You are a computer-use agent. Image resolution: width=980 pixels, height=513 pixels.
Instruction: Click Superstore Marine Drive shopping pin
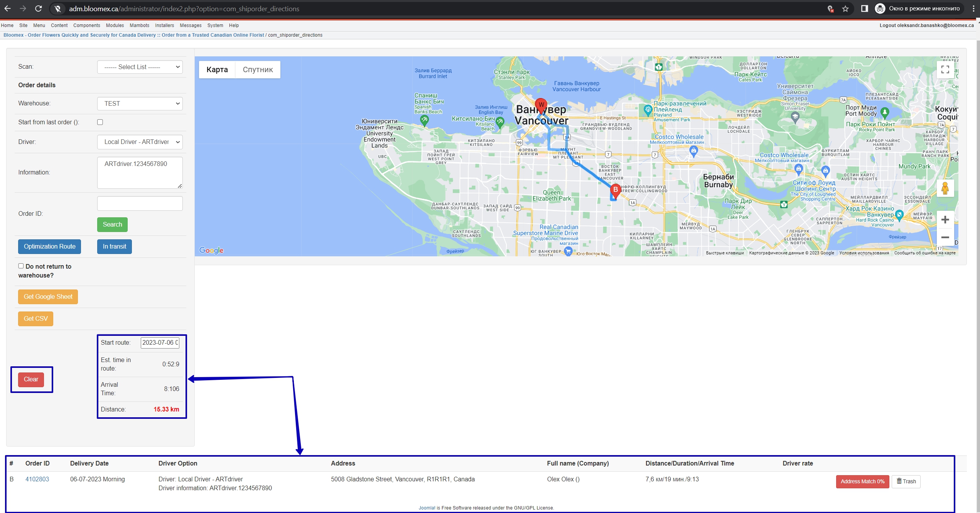pos(568,251)
